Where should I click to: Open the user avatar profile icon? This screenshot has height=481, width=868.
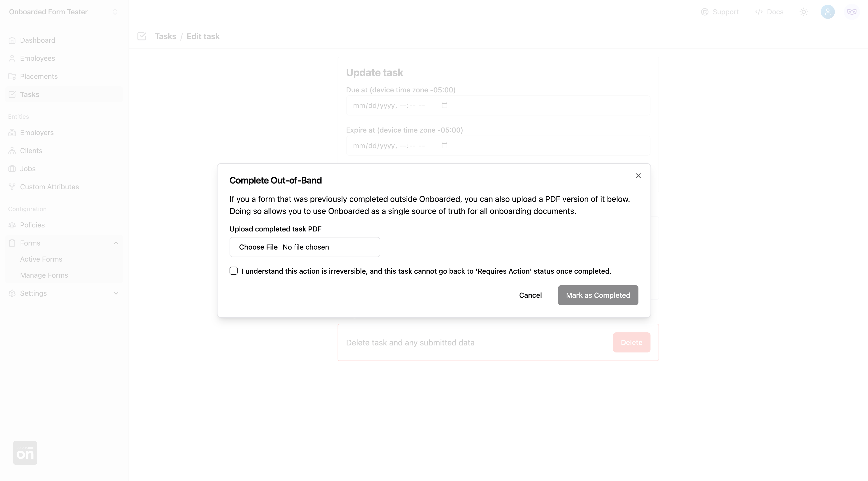click(828, 12)
